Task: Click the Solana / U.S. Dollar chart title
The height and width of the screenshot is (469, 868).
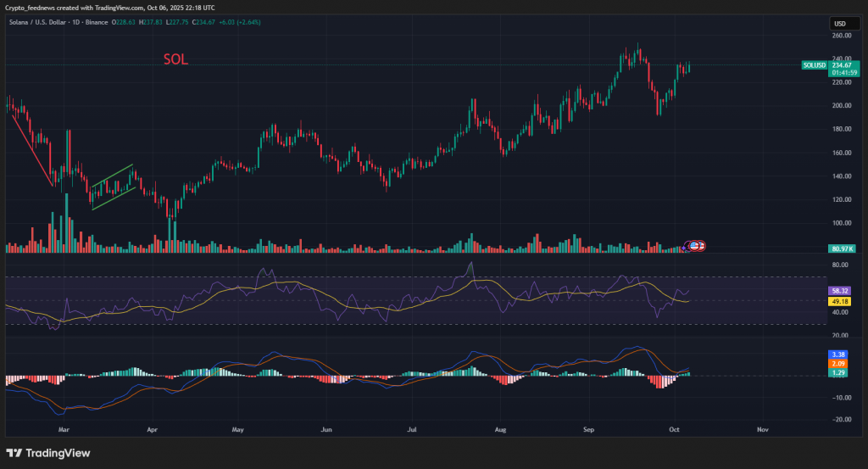Action: [42, 21]
